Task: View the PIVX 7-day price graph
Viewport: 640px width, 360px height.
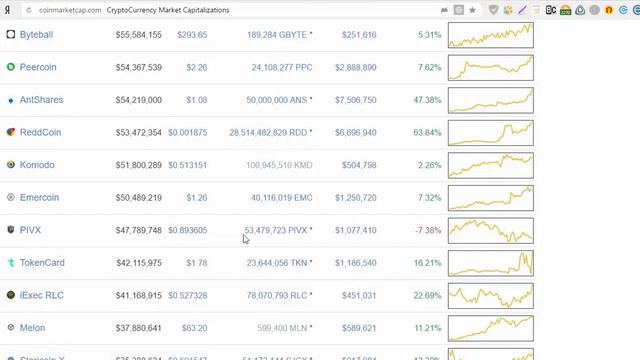Action: coord(491,231)
